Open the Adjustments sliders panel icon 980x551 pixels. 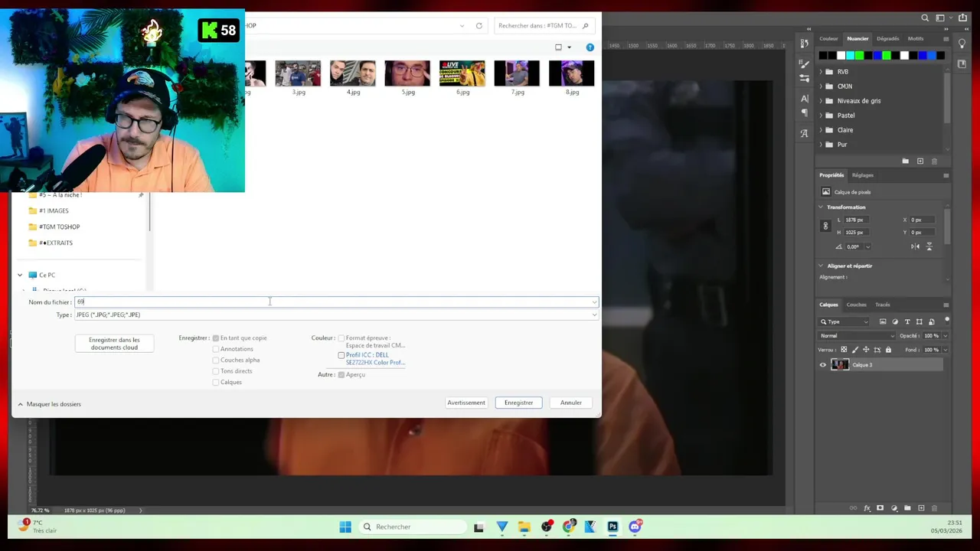coord(804,79)
